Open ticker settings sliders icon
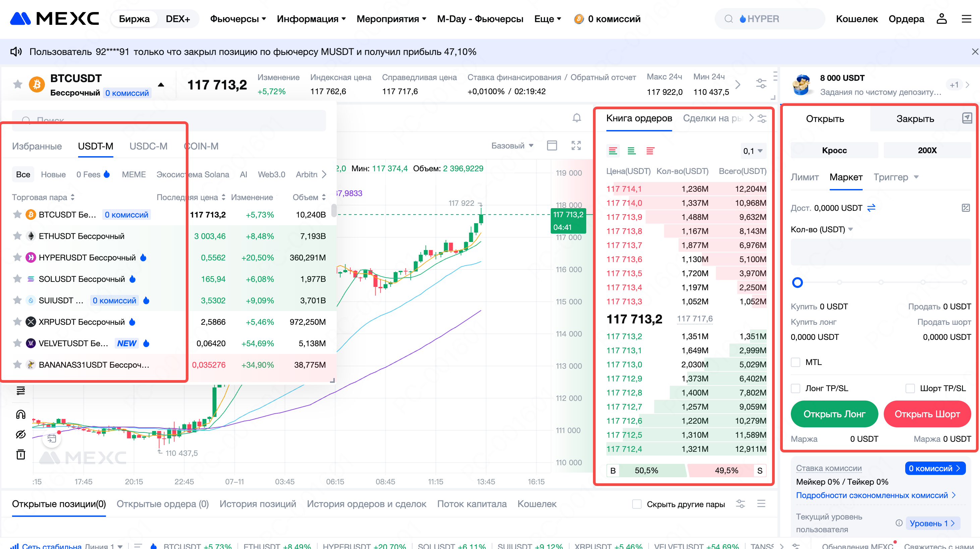This screenshot has width=980, height=549. coord(761,84)
